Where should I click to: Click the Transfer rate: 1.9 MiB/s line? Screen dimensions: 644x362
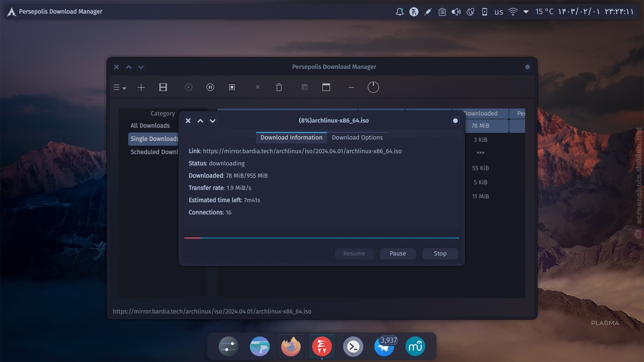point(220,188)
